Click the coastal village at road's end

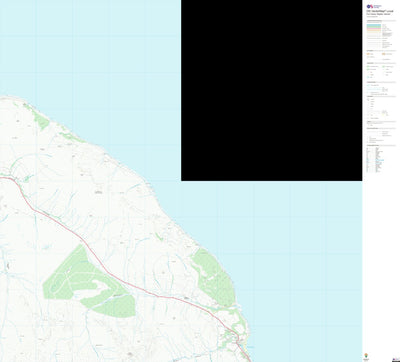click(x=239, y=341)
